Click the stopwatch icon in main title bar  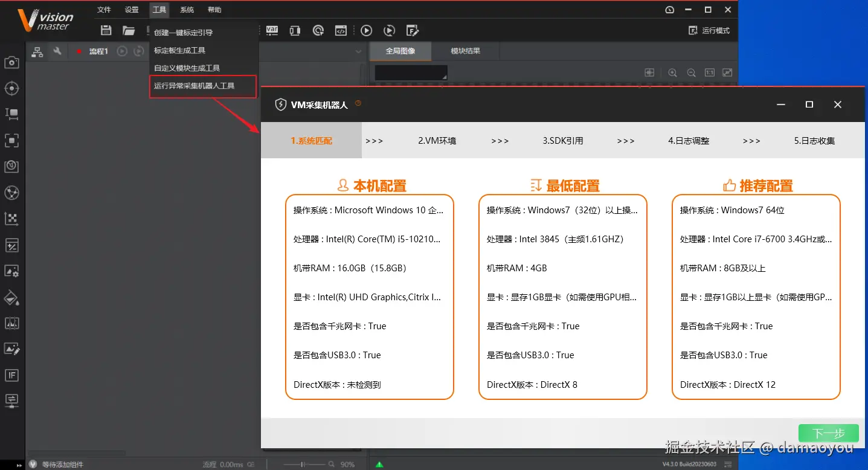point(669,10)
